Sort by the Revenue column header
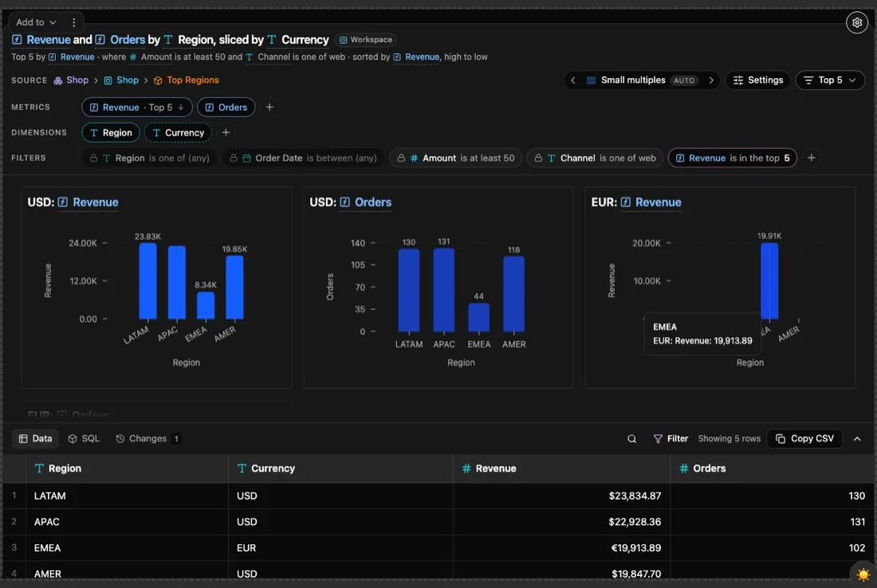 (x=561, y=468)
